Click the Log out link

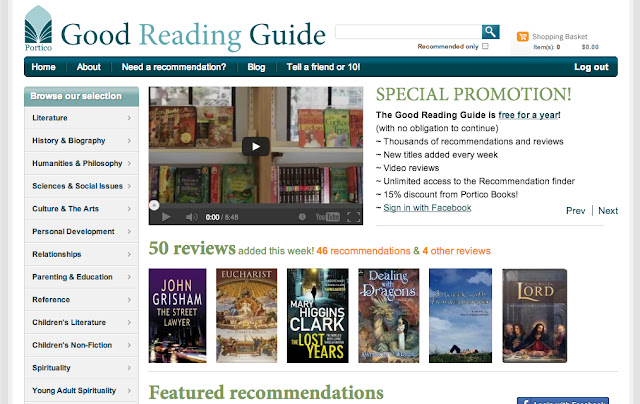[x=591, y=67]
